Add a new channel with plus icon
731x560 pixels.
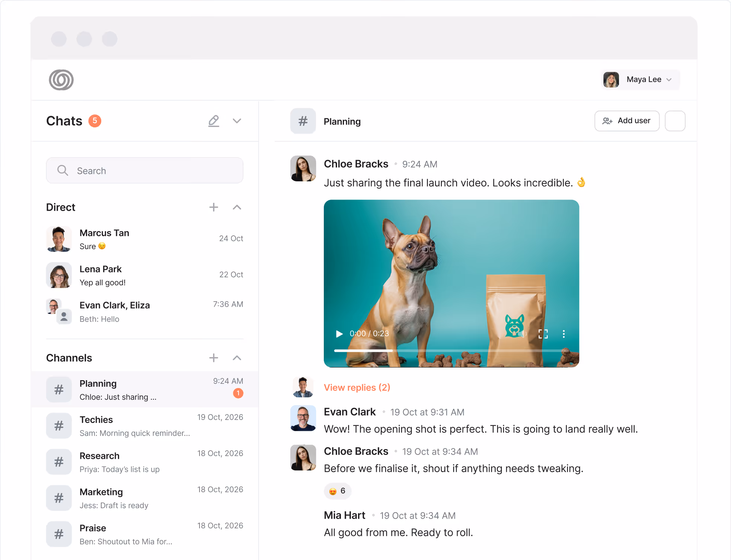click(x=214, y=358)
